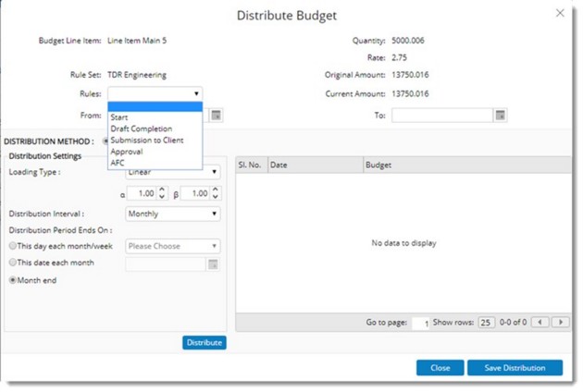Select This day each month/week option
583x392 pixels.
click(x=13, y=246)
